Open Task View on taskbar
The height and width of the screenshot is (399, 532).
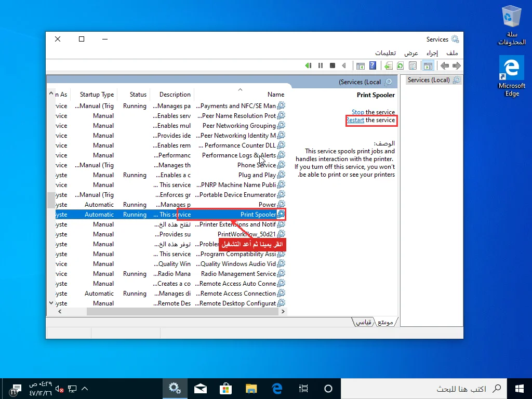[x=303, y=389]
